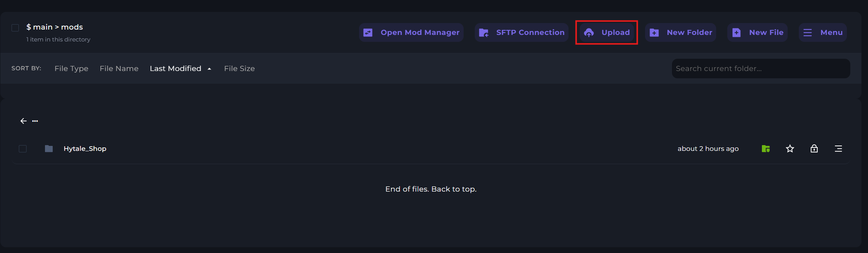The image size is (868, 253).
Task: Click the New File document icon
Action: (x=736, y=33)
